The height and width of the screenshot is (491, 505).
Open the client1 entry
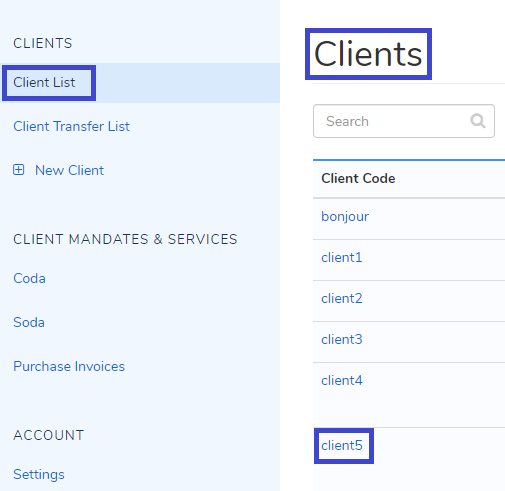[342, 258]
